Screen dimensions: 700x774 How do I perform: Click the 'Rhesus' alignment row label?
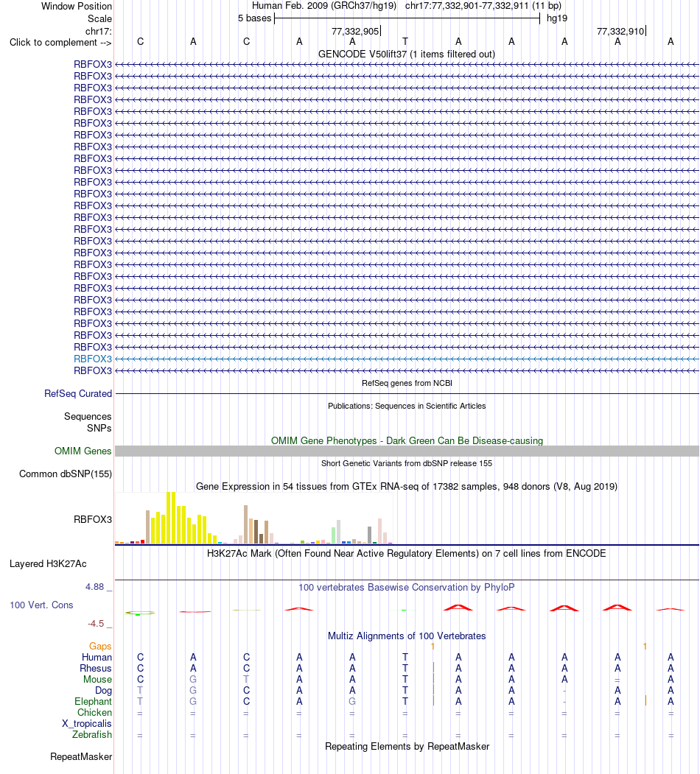pos(96,669)
